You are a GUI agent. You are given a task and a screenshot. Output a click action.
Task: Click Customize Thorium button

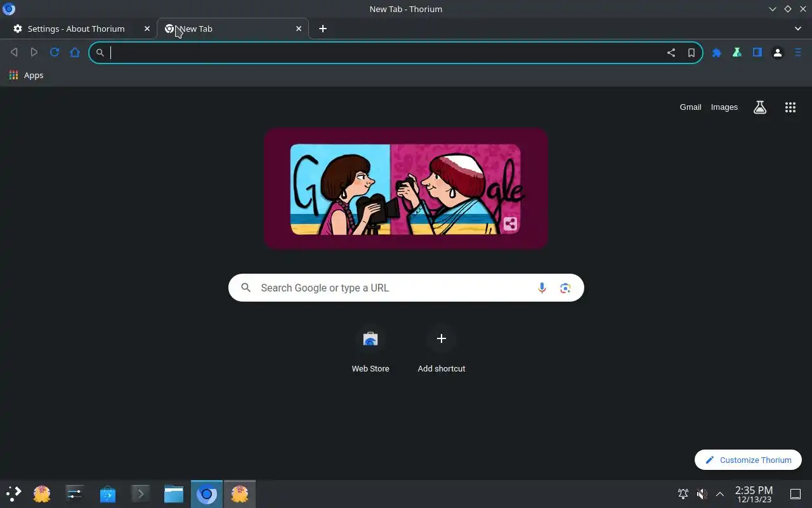pyautogui.click(x=748, y=460)
